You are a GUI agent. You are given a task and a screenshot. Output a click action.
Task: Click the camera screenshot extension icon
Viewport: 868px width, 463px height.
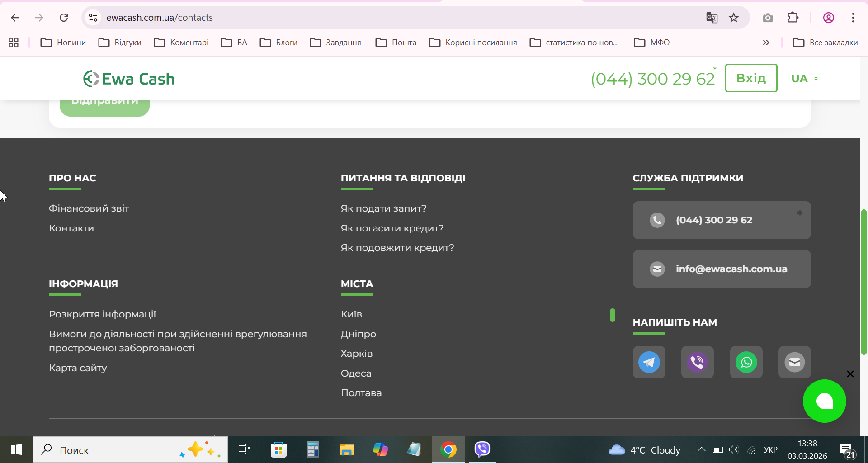[768, 18]
